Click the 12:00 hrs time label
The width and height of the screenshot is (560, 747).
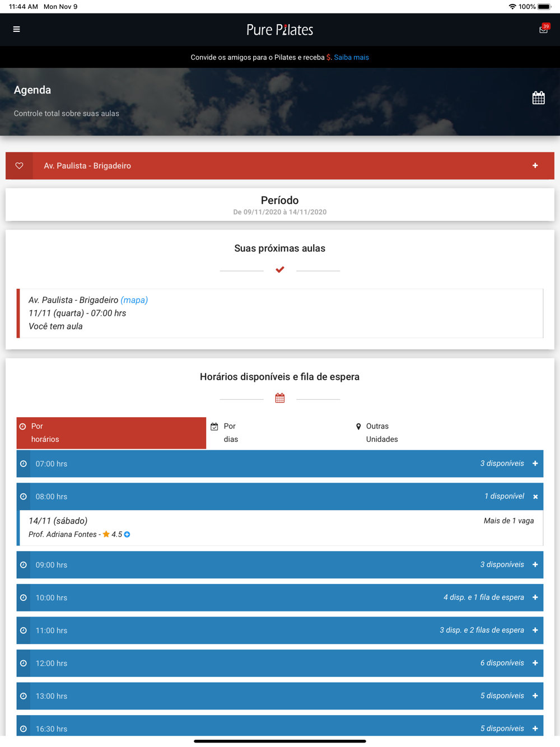click(x=52, y=664)
